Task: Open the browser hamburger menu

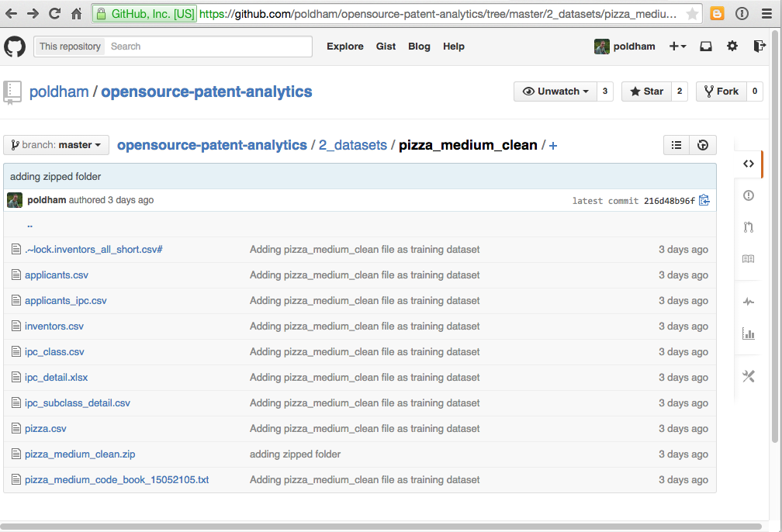Action: pos(767,13)
